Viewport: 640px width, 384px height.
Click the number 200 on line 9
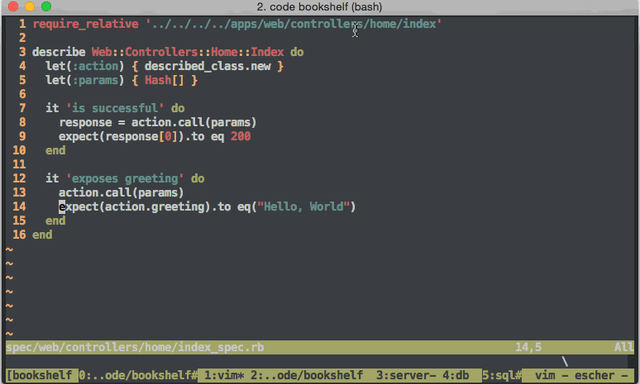pyautogui.click(x=240, y=136)
